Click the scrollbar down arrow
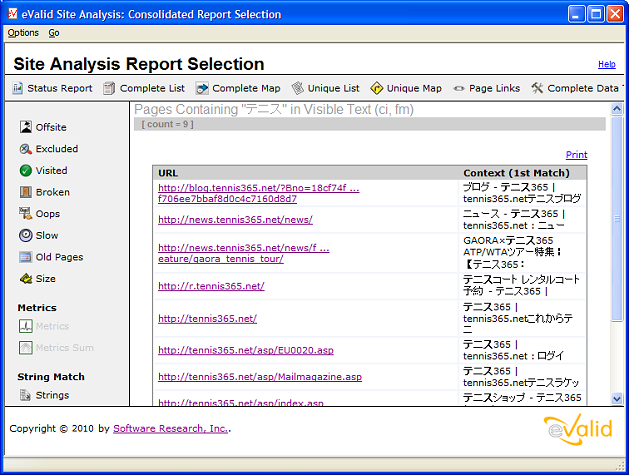This screenshot has height=475, width=629. [x=617, y=398]
